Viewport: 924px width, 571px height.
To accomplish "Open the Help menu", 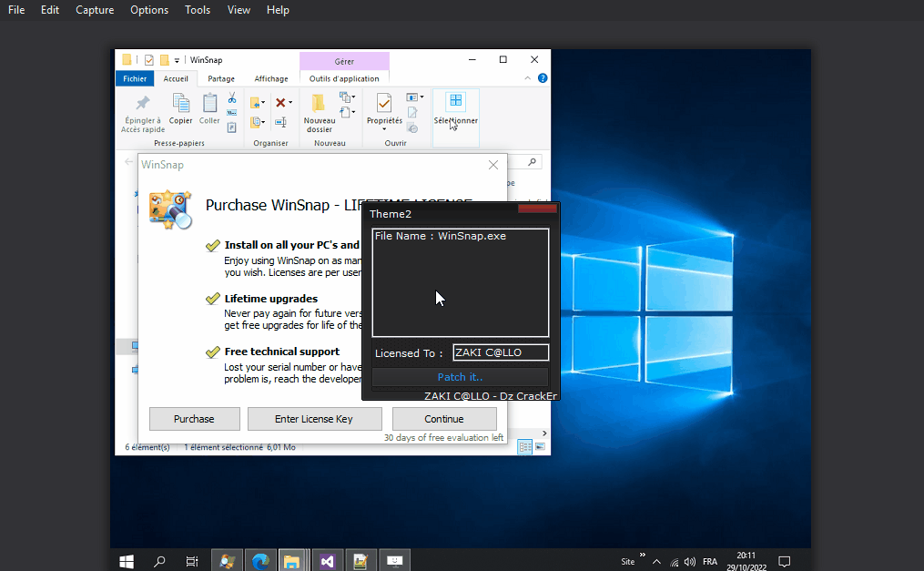I will pyautogui.click(x=278, y=10).
